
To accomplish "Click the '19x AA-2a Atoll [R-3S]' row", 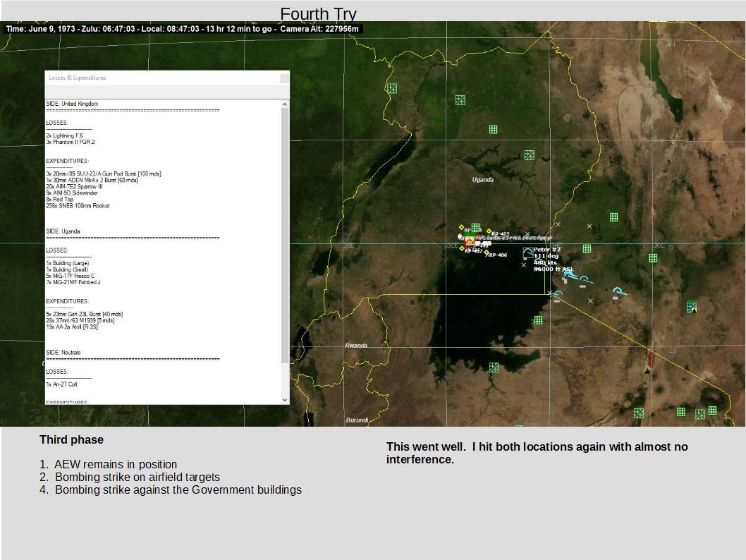I will pyautogui.click(x=72, y=327).
